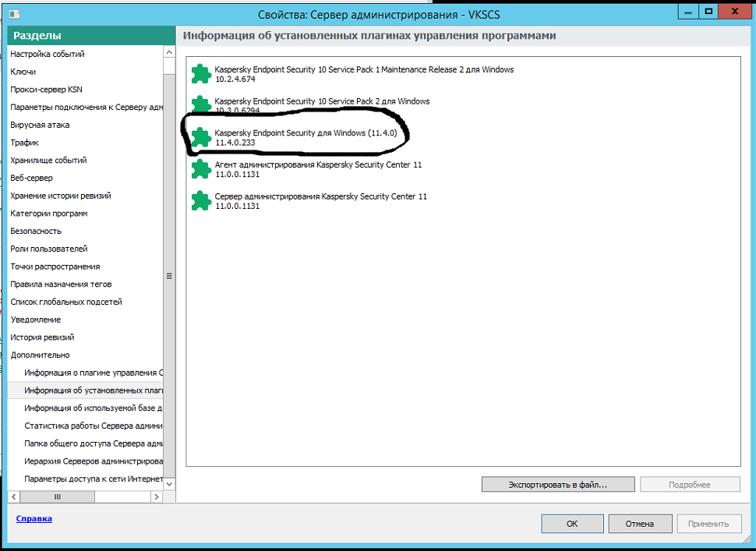Maximize the Свойства window
Viewport: 756px width, 551px height.
708,12
